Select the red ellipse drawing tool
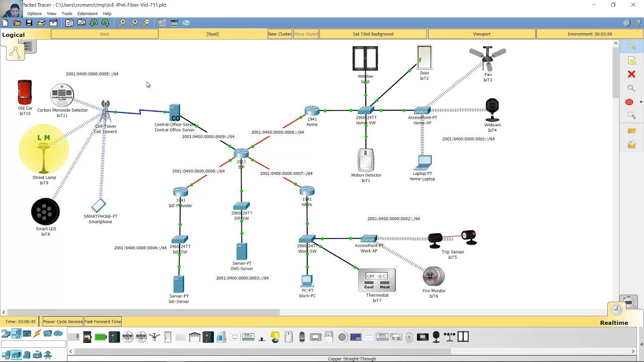The image size is (644, 362). [629, 102]
